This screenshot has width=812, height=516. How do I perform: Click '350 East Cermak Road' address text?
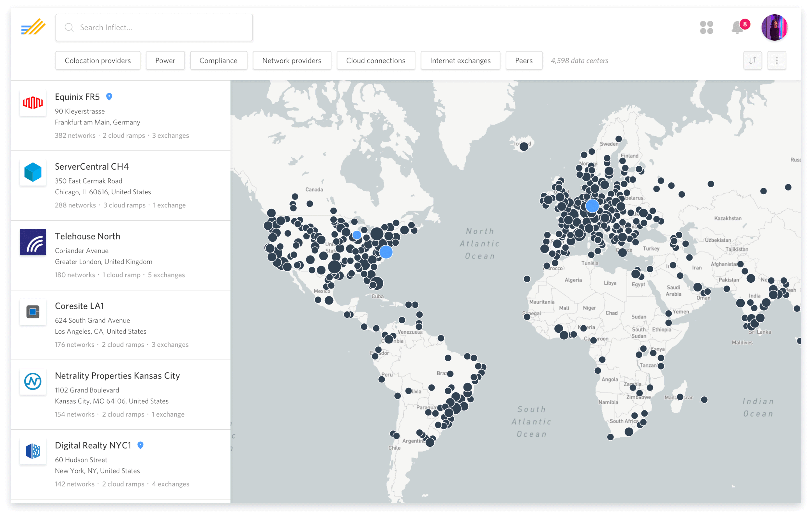(89, 181)
